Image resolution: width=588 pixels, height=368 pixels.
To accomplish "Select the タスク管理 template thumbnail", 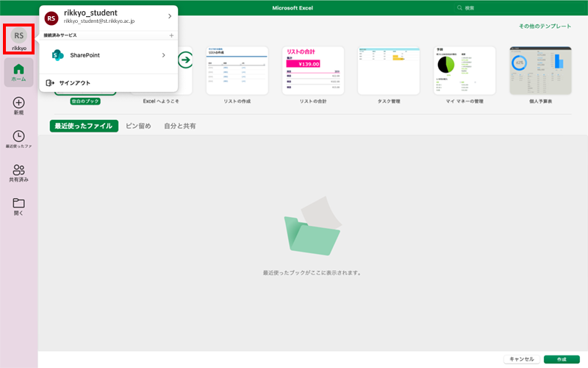I will pos(389,71).
